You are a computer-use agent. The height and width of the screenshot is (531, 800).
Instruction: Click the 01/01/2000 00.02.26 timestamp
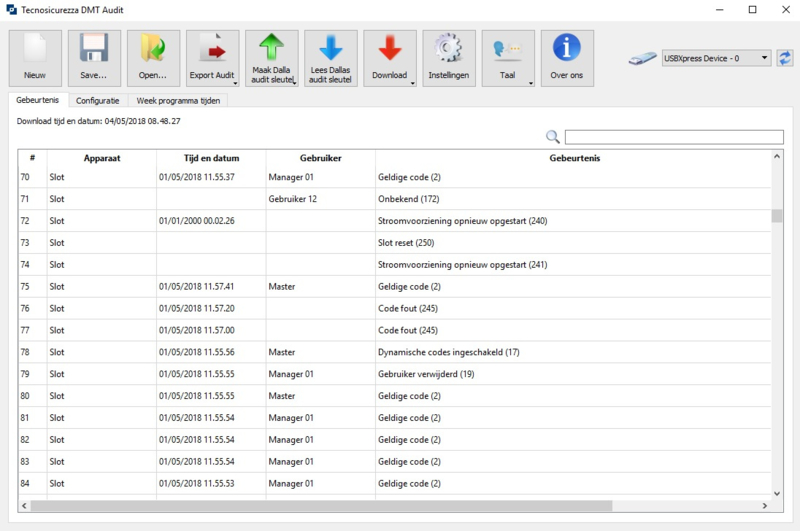(197, 221)
